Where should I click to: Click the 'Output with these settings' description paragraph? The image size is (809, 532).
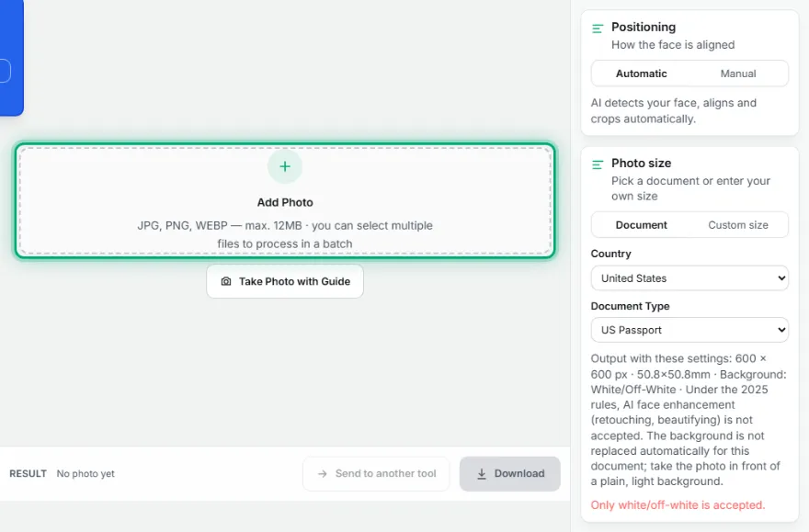[689, 420]
